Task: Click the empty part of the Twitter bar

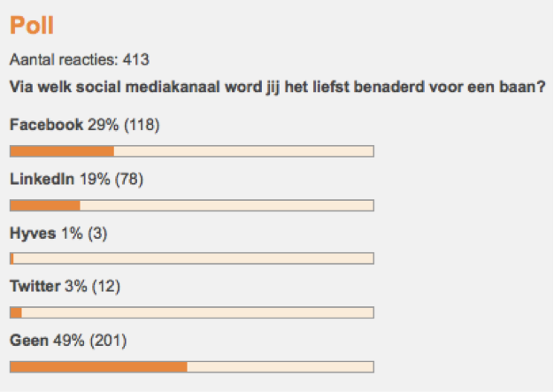Action: [x=196, y=312]
